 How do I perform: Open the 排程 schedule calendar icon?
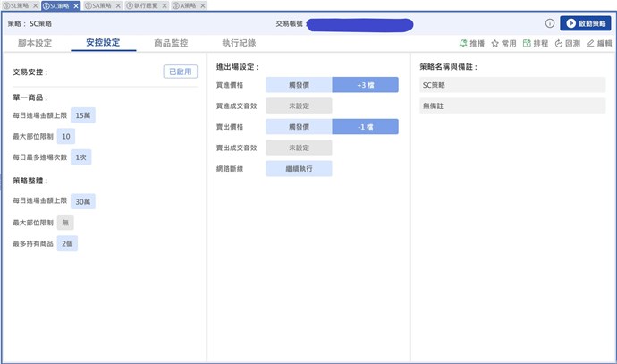(536, 43)
